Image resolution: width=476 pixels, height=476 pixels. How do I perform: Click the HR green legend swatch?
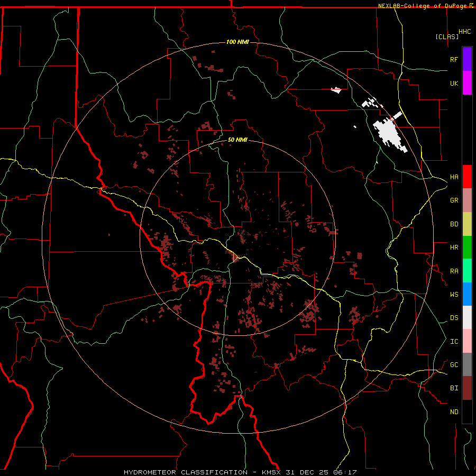(x=467, y=248)
